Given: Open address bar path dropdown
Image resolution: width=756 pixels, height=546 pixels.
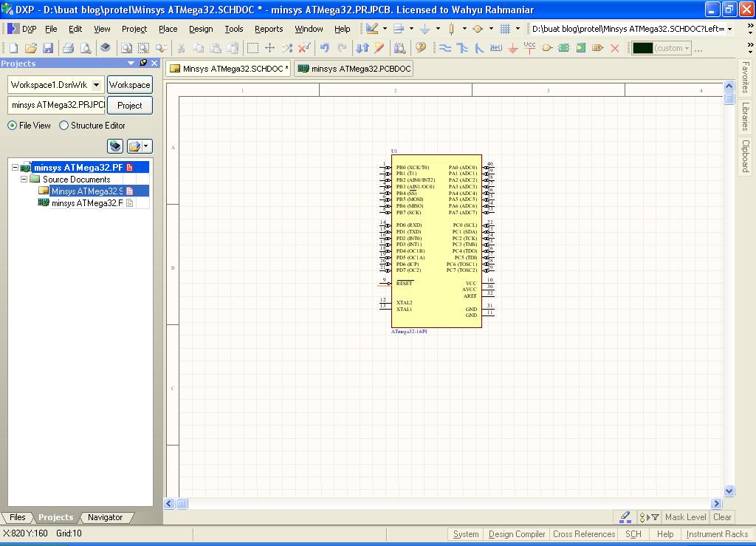Looking at the screenshot, I should click(x=730, y=29).
